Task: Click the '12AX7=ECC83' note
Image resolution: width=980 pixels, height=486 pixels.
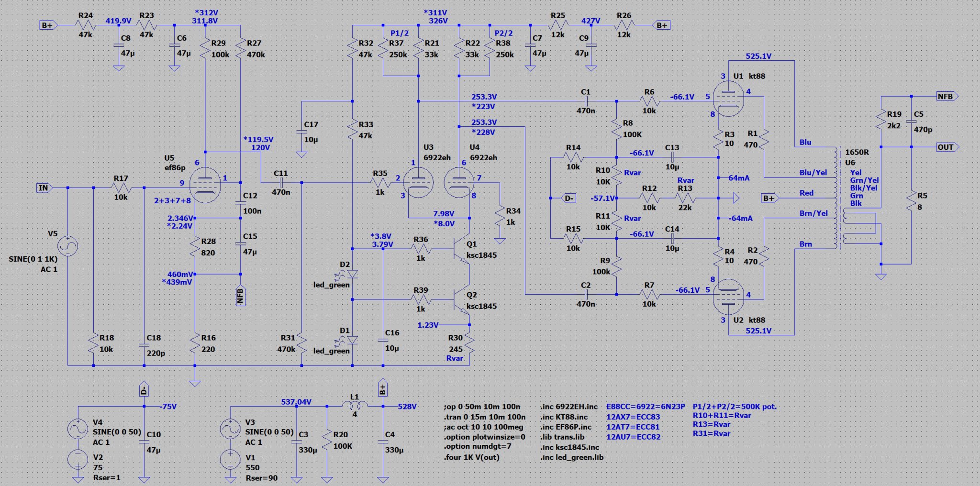Action: pyautogui.click(x=633, y=417)
